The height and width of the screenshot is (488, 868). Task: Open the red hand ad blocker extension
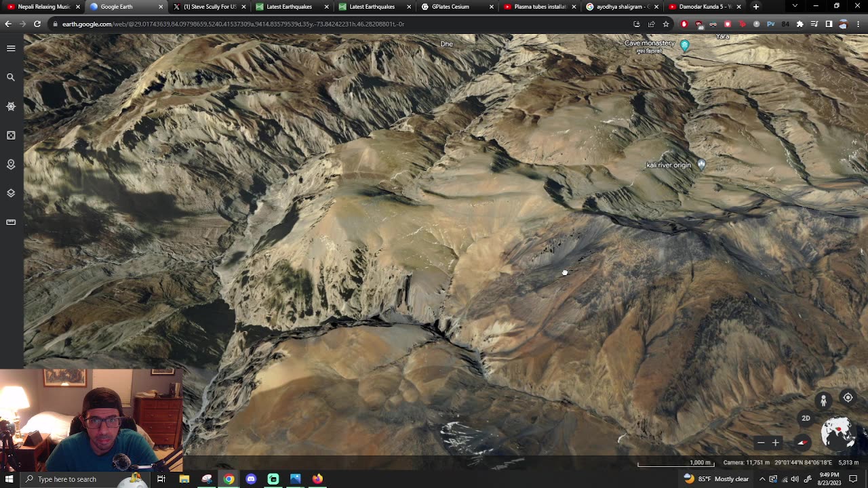[x=684, y=24]
